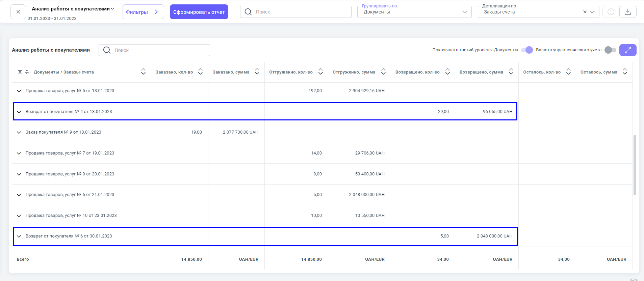
Task: Sort by Отгруженно, сумма column
Action: (x=383, y=72)
